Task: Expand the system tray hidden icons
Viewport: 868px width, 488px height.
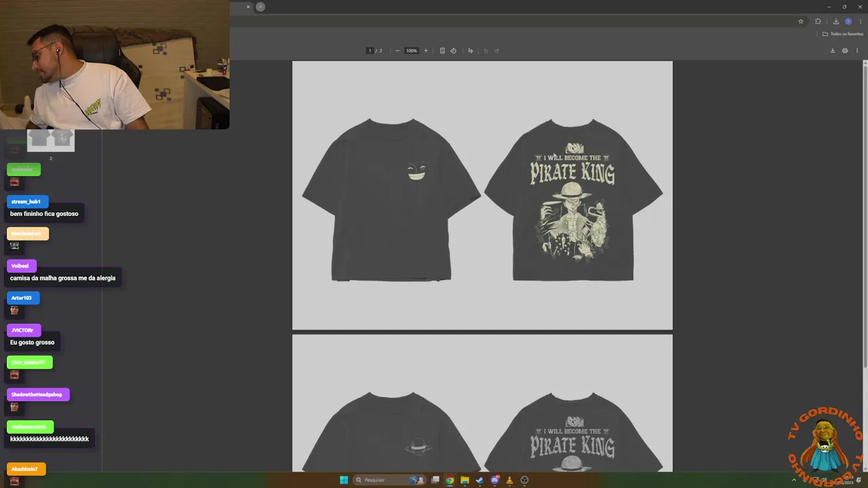Action: [x=794, y=480]
